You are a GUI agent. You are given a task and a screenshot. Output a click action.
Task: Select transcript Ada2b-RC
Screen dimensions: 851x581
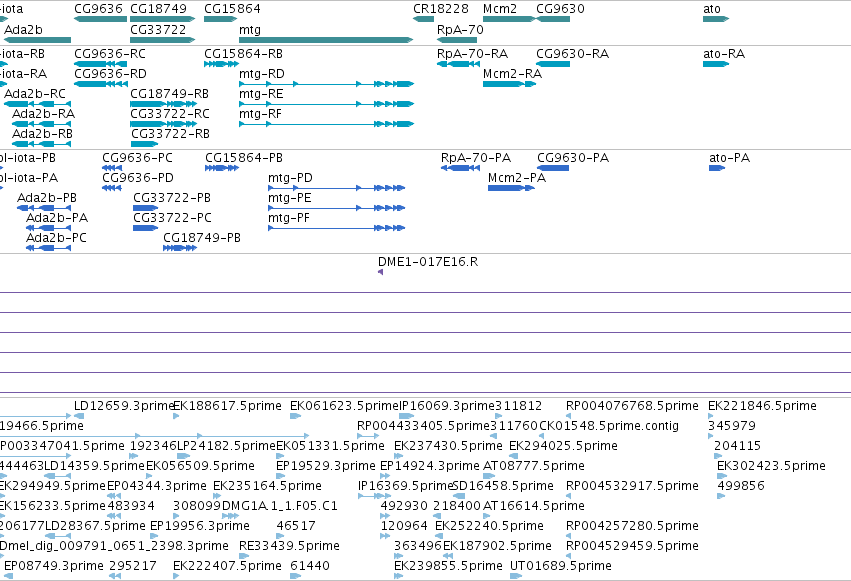[37, 104]
